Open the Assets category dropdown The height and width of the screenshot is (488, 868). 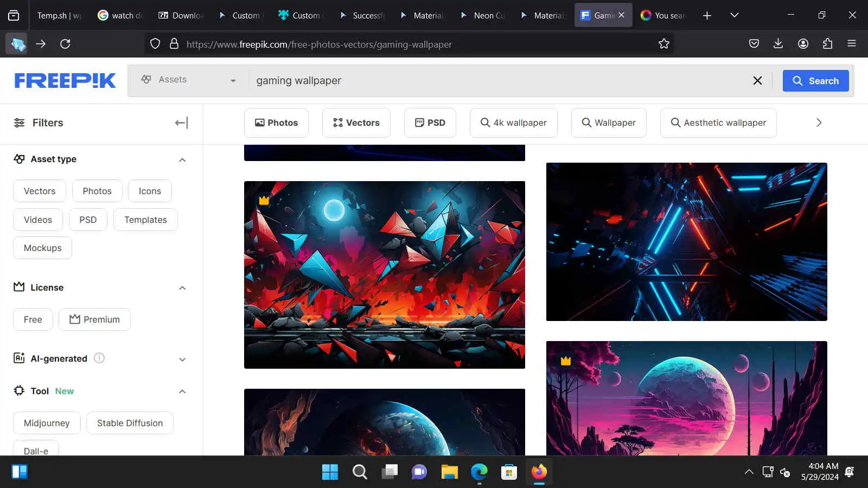[x=188, y=80]
